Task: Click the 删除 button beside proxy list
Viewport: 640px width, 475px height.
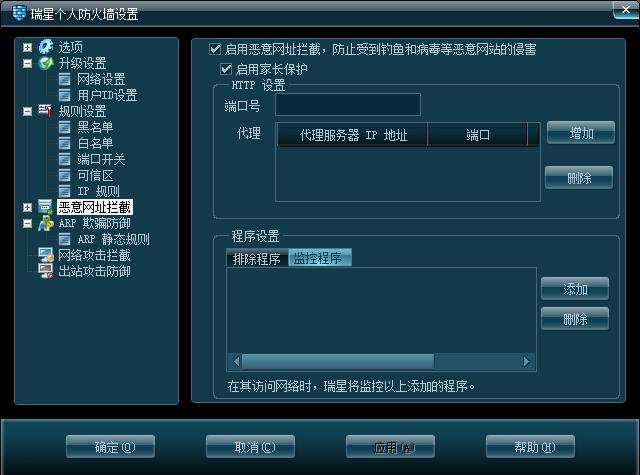Action: coord(579,178)
